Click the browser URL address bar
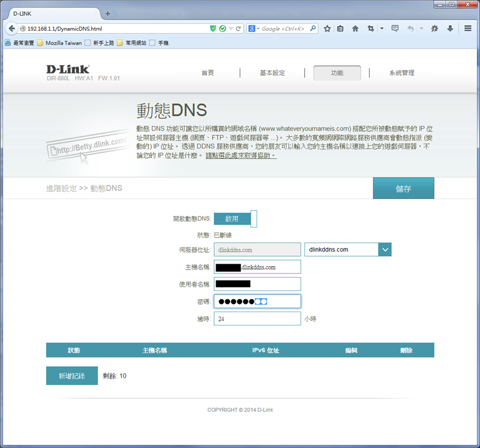 click(116, 29)
